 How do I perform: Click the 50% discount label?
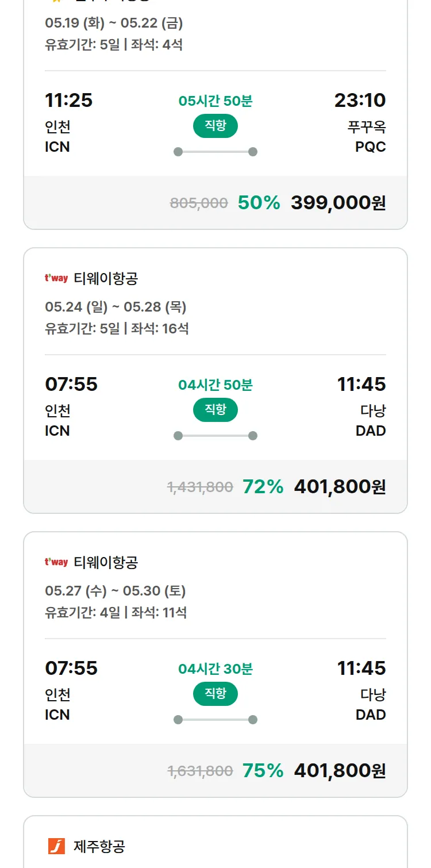click(259, 203)
